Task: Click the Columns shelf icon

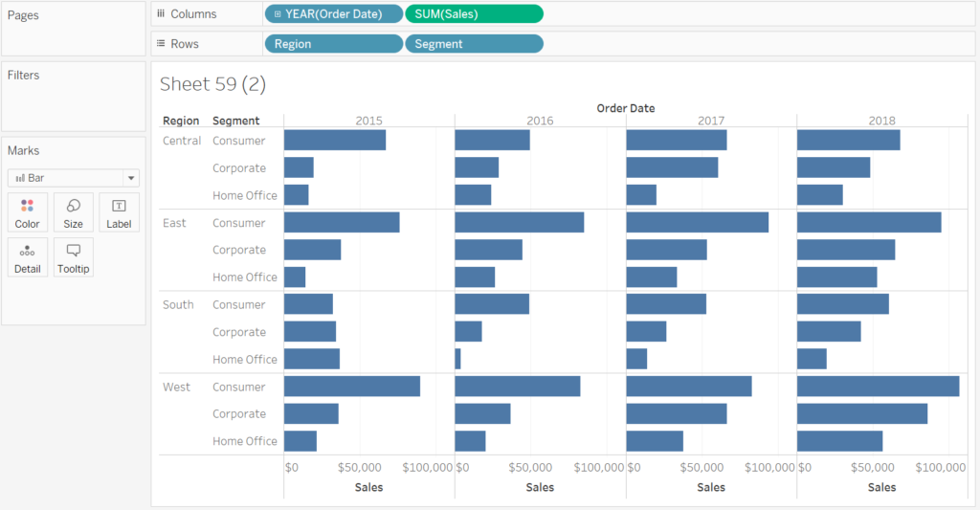Action: point(161,14)
